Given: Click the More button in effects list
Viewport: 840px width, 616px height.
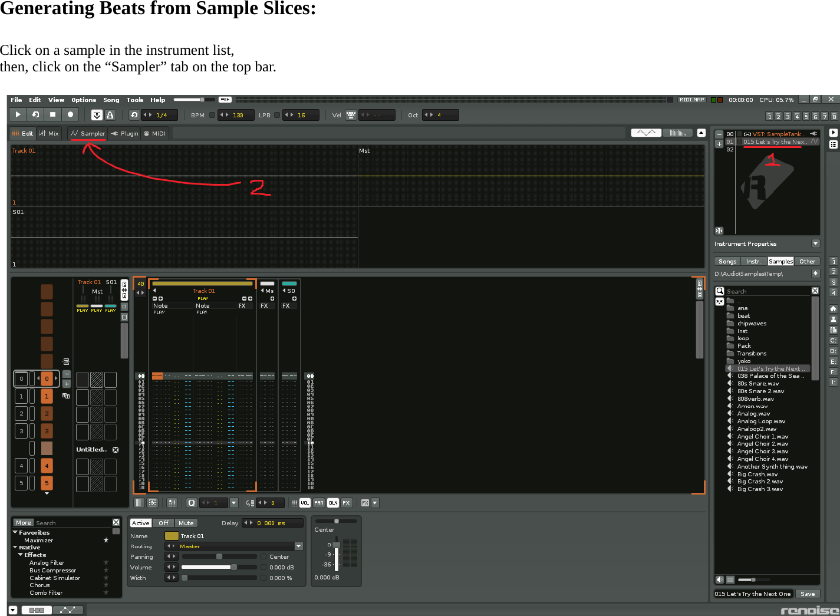Looking at the screenshot, I should click(x=24, y=522).
